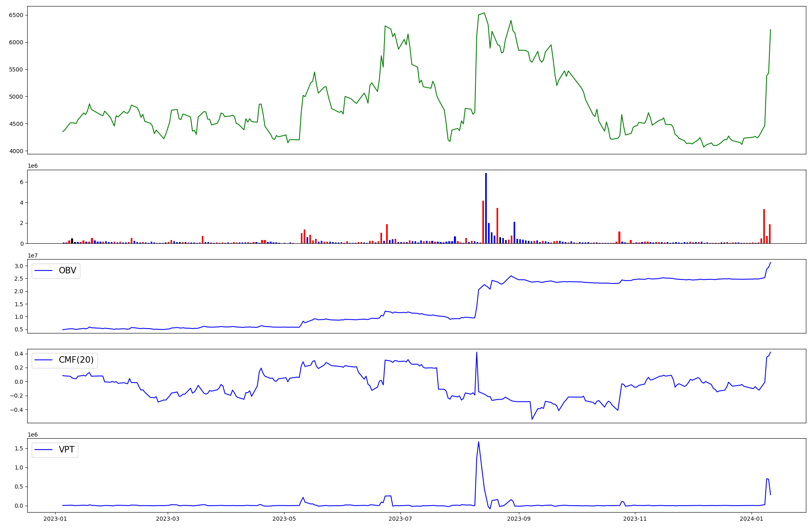Click the 2023-11 x-axis date label
The height and width of the screenshot is (528, 812).
[635, 519]
